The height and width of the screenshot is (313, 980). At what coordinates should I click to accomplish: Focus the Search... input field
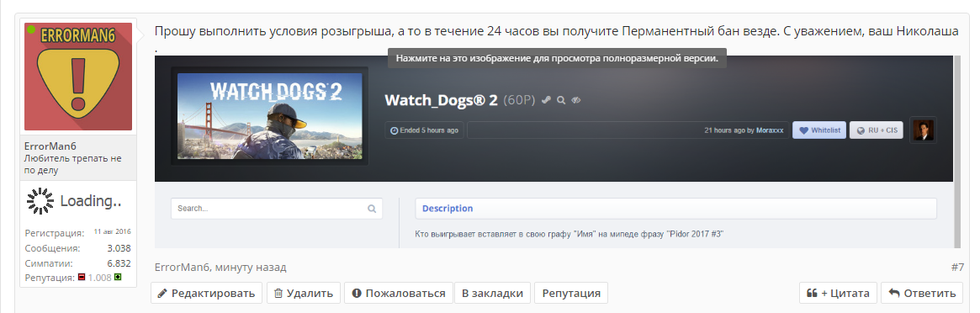coord(277,209)
